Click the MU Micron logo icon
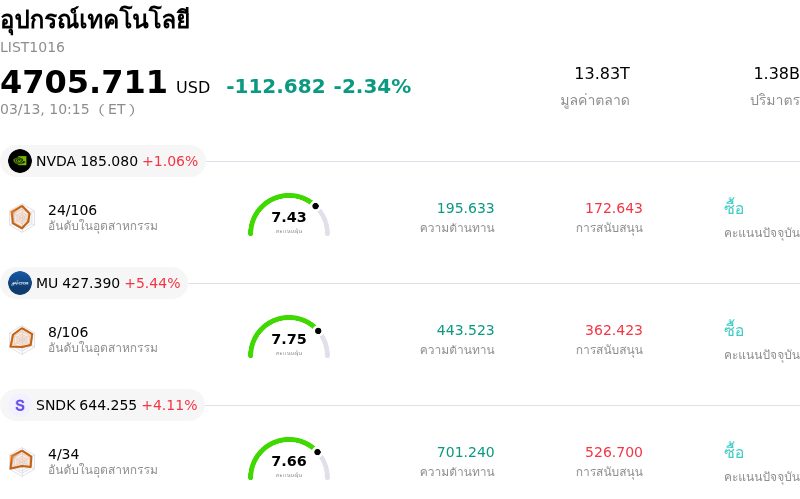Screen dimensions: 800x499 click(20, 283)
